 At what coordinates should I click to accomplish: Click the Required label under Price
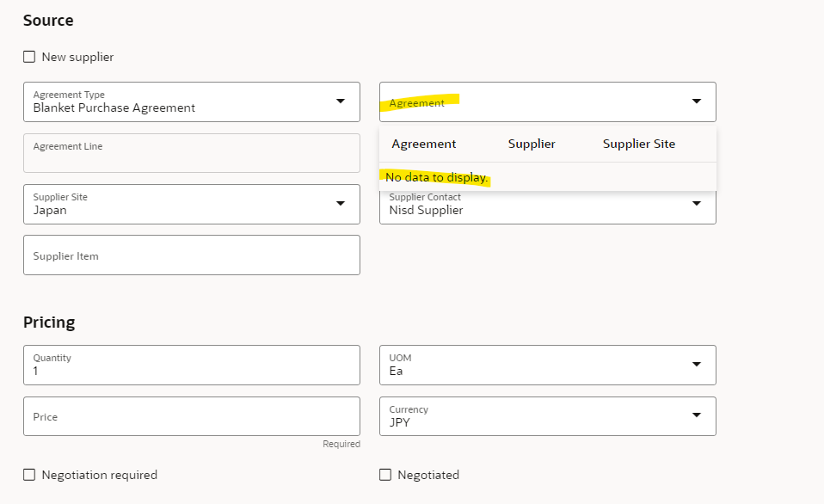tap(341, 443)
